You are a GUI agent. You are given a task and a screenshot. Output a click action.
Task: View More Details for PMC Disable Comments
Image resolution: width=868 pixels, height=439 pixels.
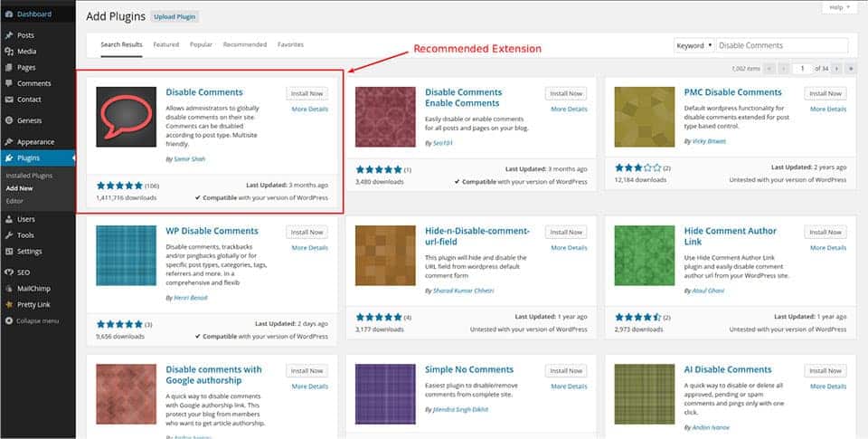[x=828, y=110]
